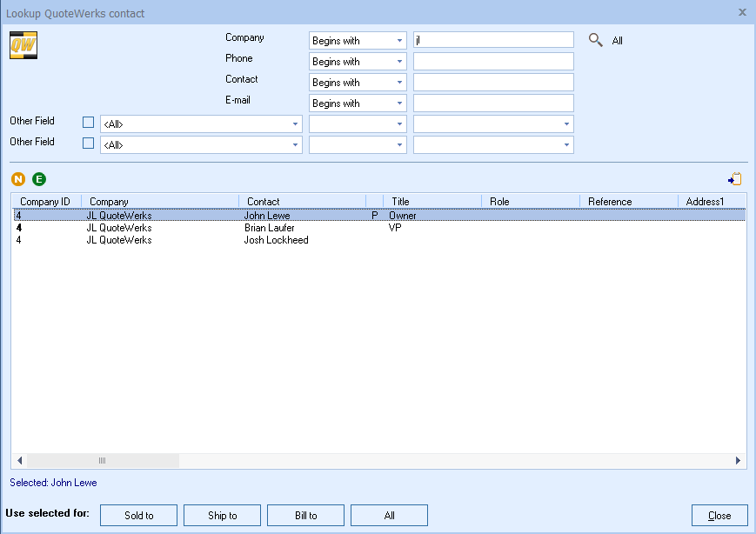This screenshot has width=756, height=534.
Task: Sort by Company ID column header
Action: click(x=47, y=201)
